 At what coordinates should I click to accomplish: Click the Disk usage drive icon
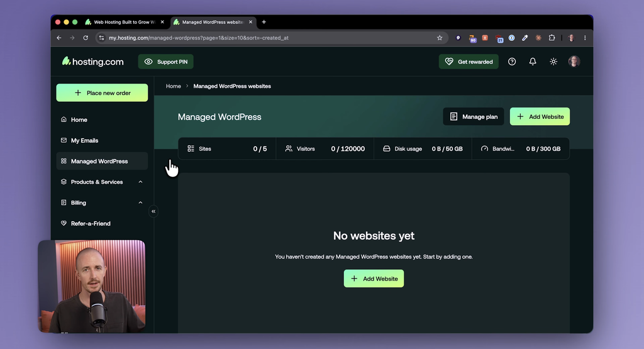pyautogui.click(x=387, y=148)
